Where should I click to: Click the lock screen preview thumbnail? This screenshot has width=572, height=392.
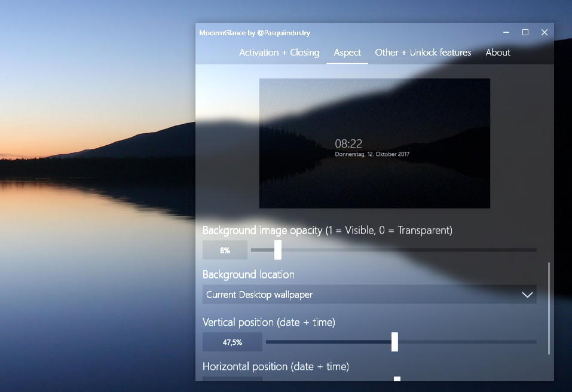click(x=375, y=143)
